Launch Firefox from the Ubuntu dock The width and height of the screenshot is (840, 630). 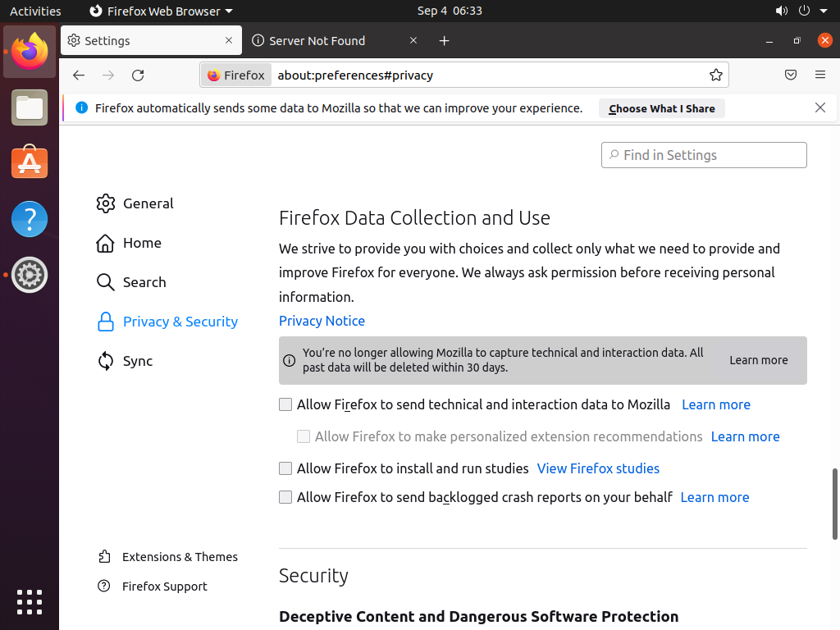click(x=30, y=52)
